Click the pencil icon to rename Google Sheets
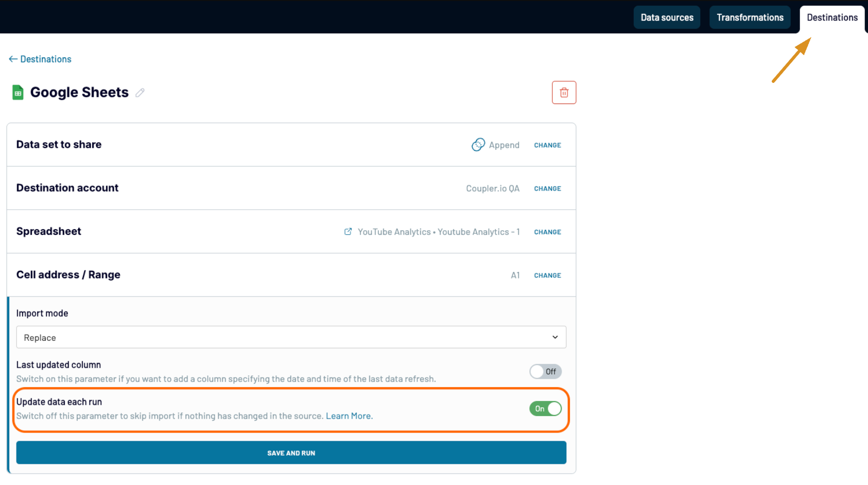868x485 pixels. pyautogui.click(x=140, y=93)
